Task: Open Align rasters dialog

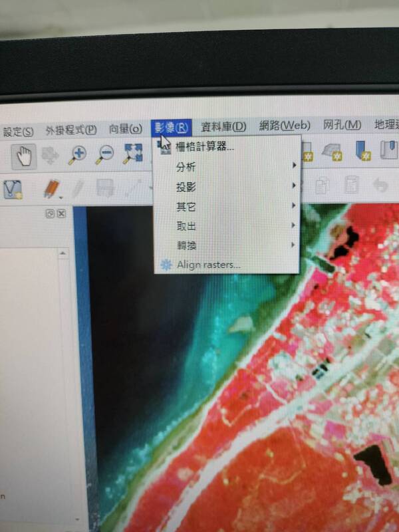Action: [x=208, y=265]
